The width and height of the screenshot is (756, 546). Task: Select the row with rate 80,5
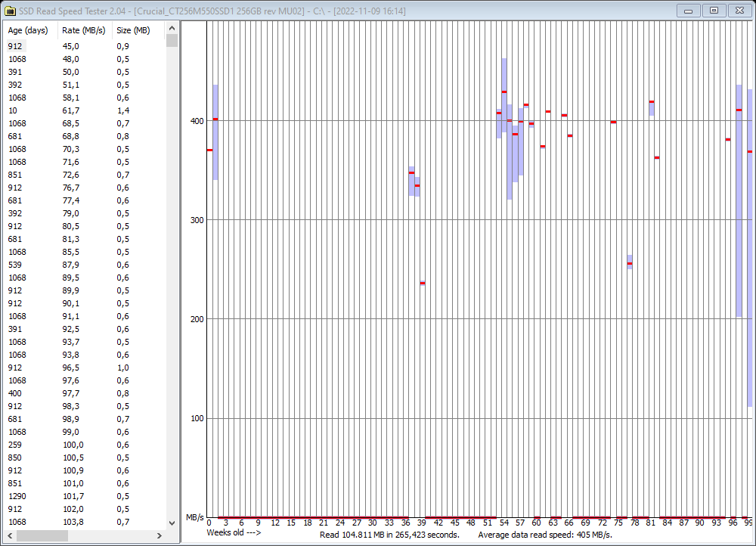pyautogui.click(x=85, y=226)
